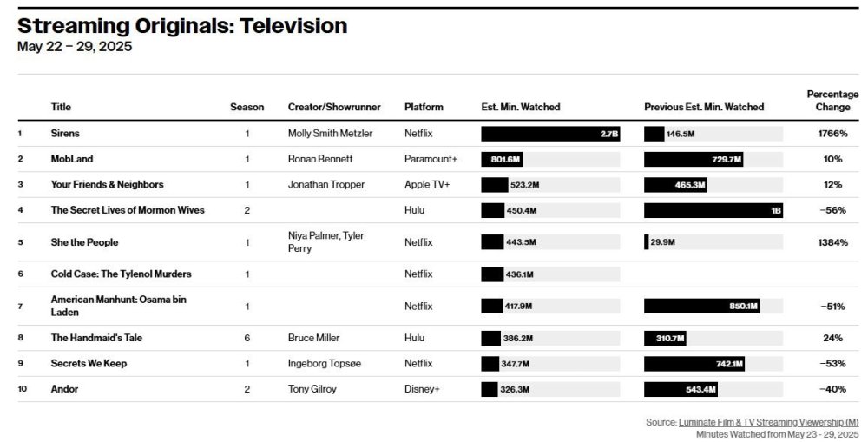The width and height of the screenshot is (868, 442).
Task: Click The Handmaid's Tale title
Action: pyautogui.click(x=96, y=338)
